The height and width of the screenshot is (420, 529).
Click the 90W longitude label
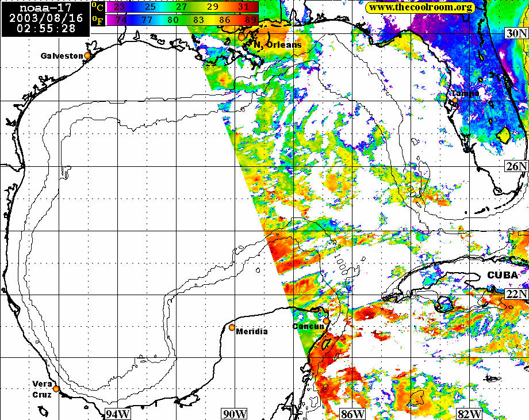(x=235, y=414)
